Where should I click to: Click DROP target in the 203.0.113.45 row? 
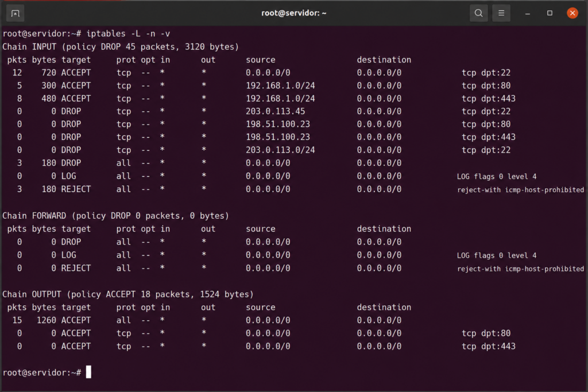click(x=71, y=111)
